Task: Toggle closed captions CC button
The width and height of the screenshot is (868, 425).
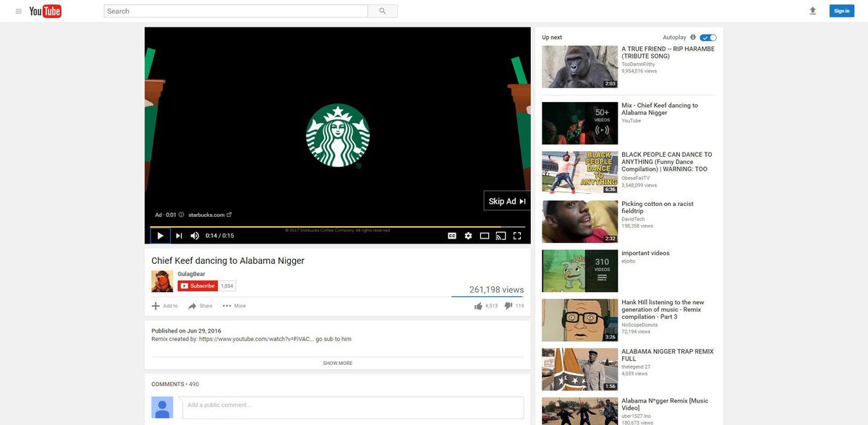Action: pos(452,236)
